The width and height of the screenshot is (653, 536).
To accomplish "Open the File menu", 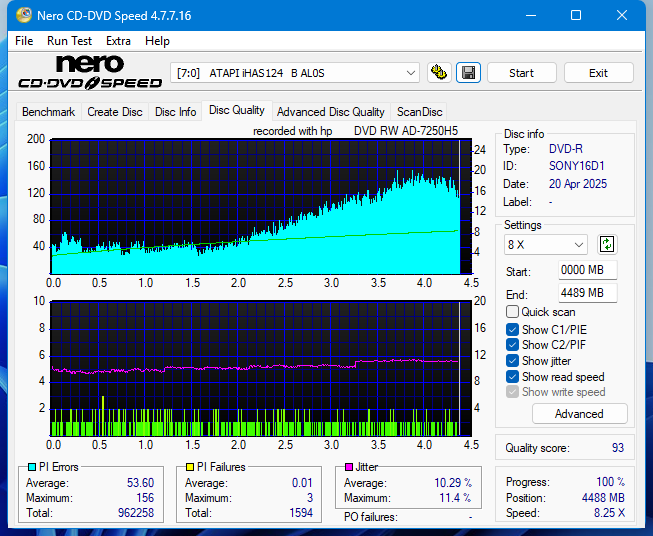I will (x=24, y=41).
